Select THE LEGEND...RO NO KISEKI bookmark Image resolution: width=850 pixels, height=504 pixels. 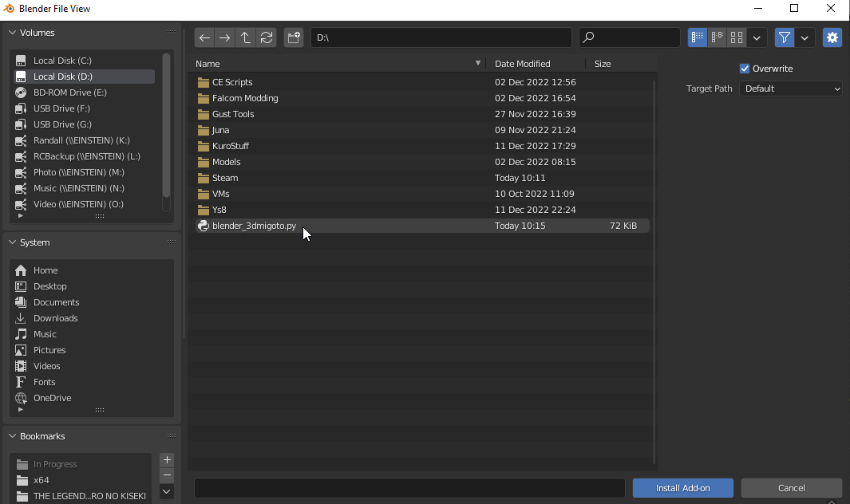(x=81, y=496)
